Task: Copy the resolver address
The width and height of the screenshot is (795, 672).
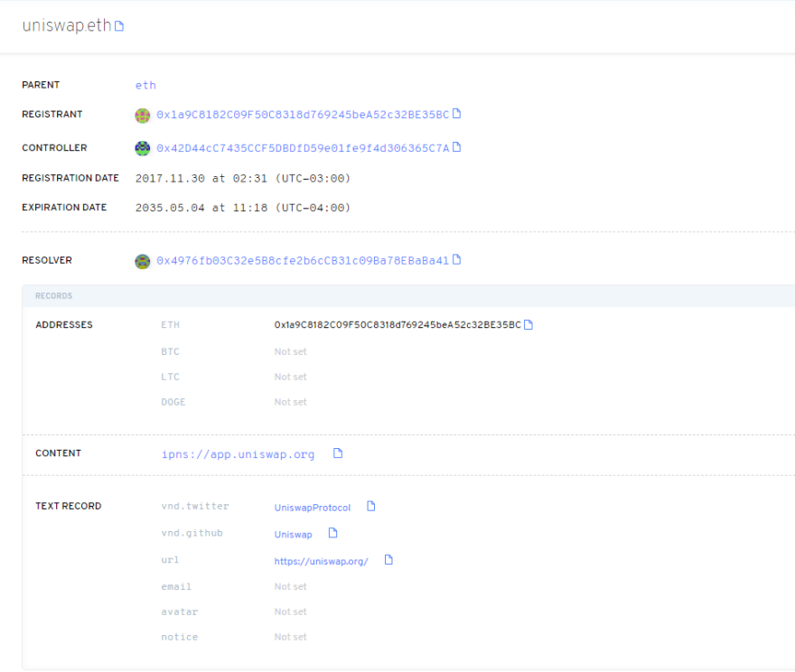Action: pyautogui.click(x=456, y=259)
